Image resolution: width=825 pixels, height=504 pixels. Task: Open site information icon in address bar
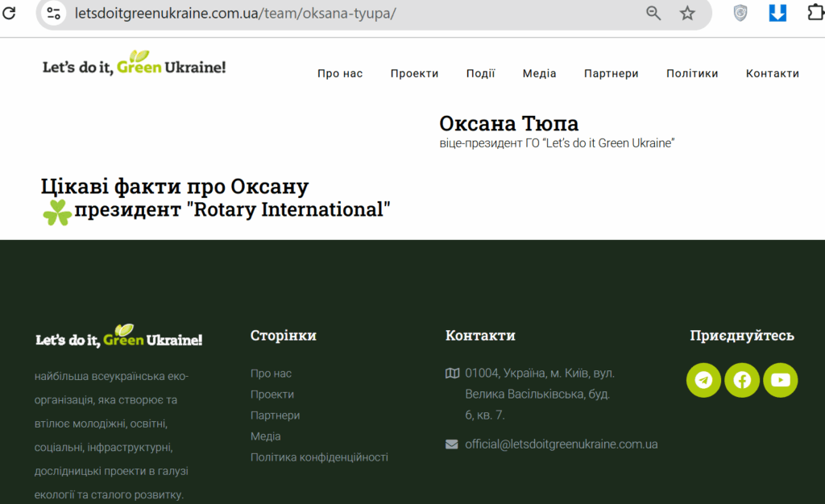53,13
